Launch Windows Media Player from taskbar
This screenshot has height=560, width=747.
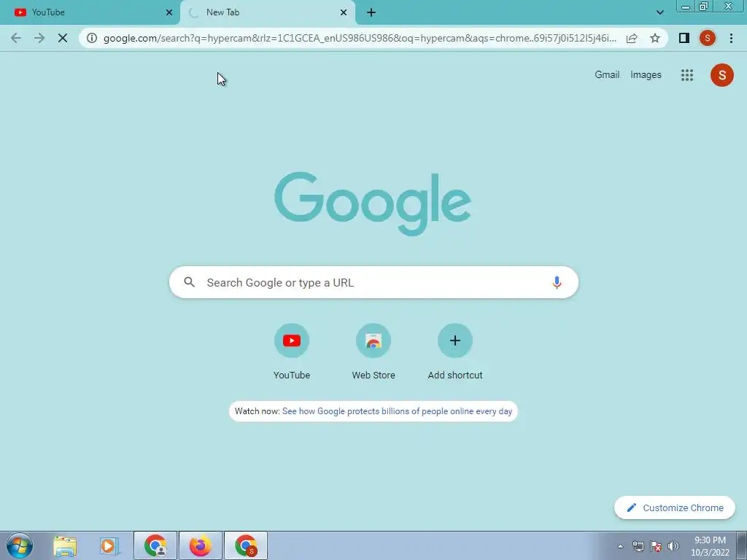coord(109,545)
